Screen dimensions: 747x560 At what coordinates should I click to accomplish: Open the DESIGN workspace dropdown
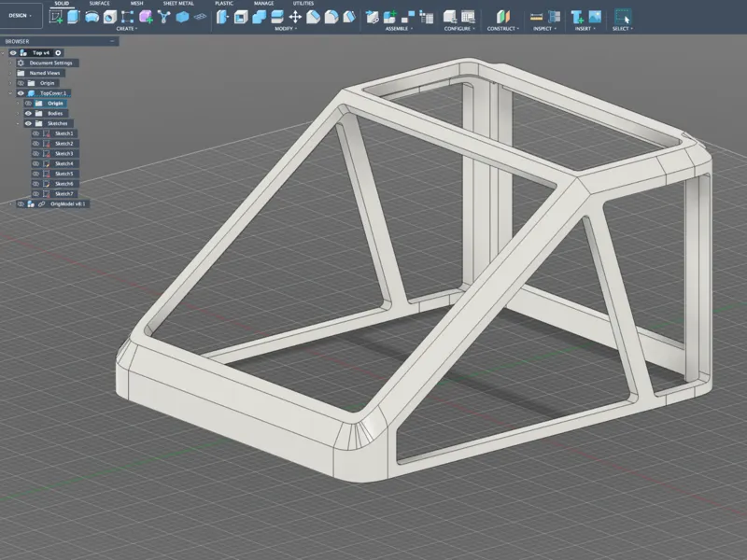pyautogui.click(x=21, y=16)
